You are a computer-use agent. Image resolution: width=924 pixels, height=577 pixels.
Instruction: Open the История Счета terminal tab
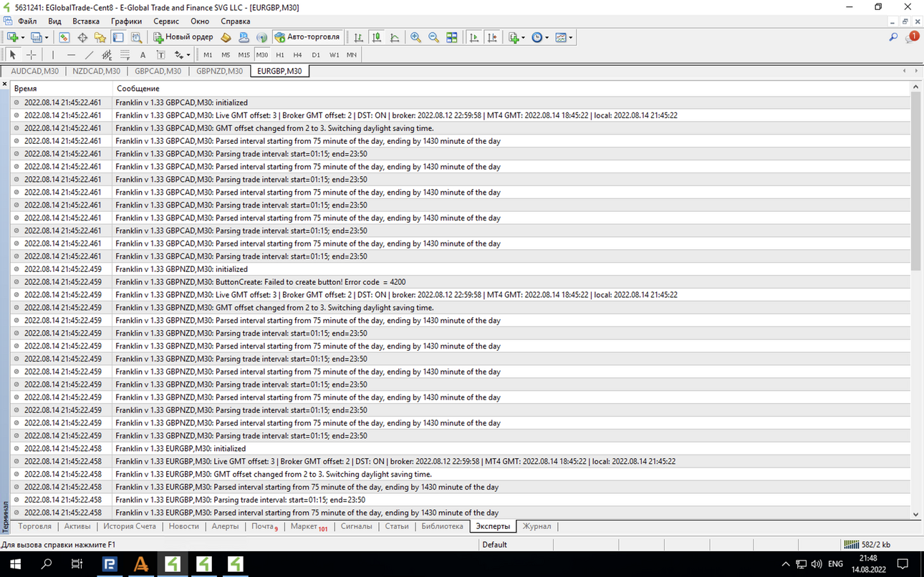tap(129, 526)
